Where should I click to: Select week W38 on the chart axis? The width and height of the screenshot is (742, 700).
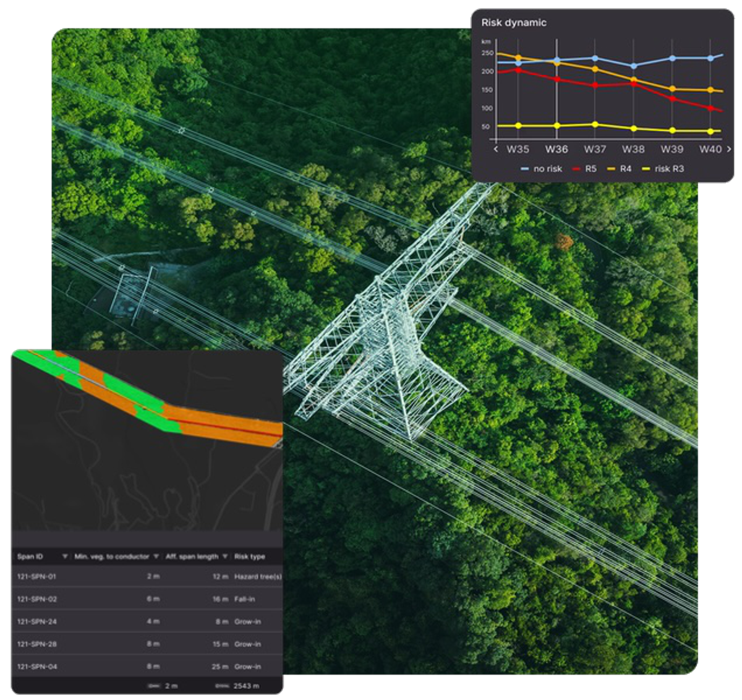pos(633,149)
